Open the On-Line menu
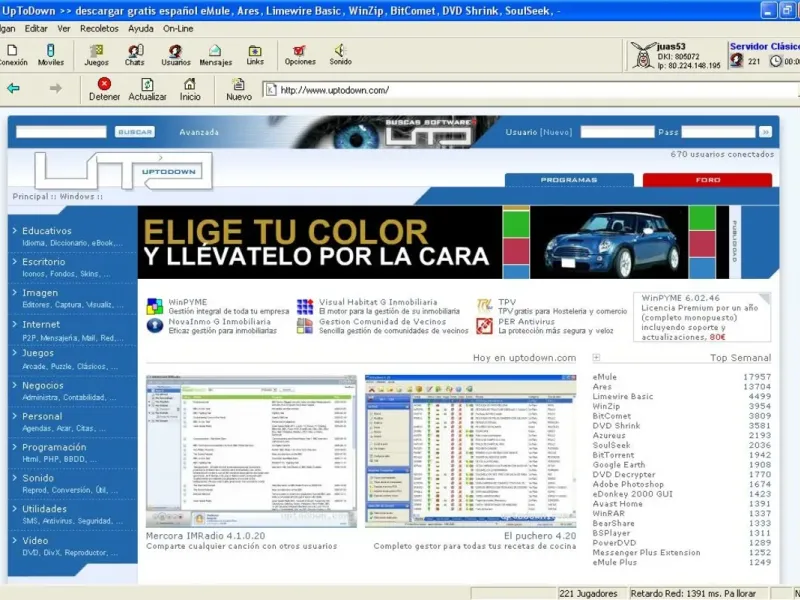 [178, 29]
